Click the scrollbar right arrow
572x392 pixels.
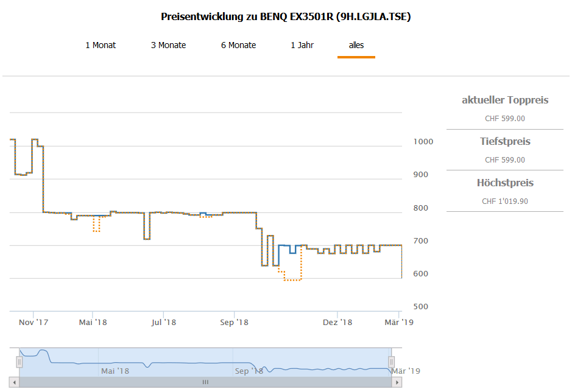click(397, 382)
